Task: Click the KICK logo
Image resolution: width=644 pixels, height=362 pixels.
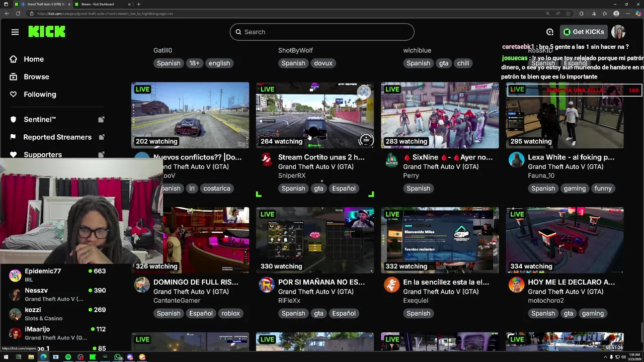Action: coord(47,32)
